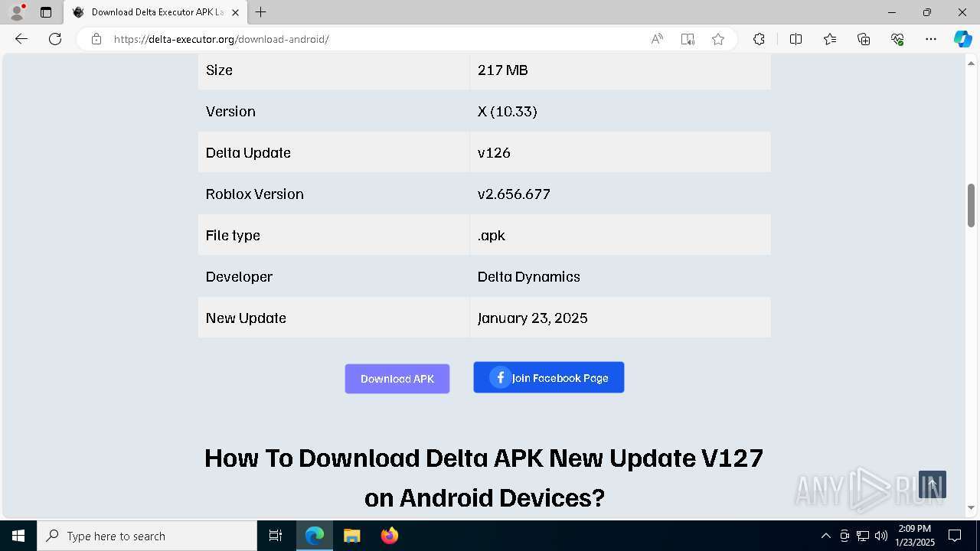Click the 'Delta Update' row label

click(248, 152)
